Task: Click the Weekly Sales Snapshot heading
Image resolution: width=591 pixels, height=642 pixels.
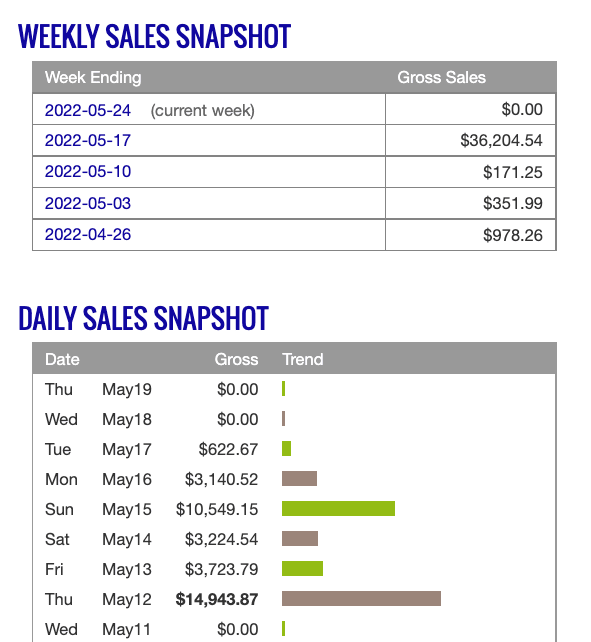Action: click(x=154, y=36)
